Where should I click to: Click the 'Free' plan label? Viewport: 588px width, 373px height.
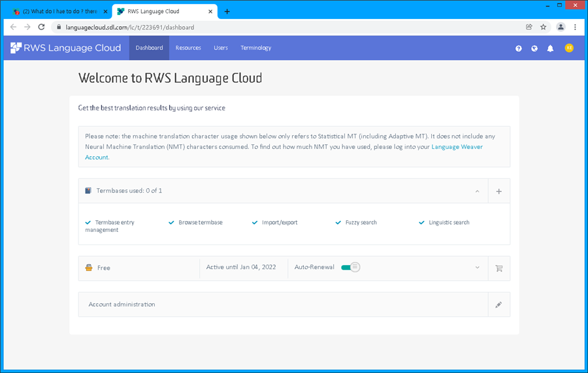(103, 268)
